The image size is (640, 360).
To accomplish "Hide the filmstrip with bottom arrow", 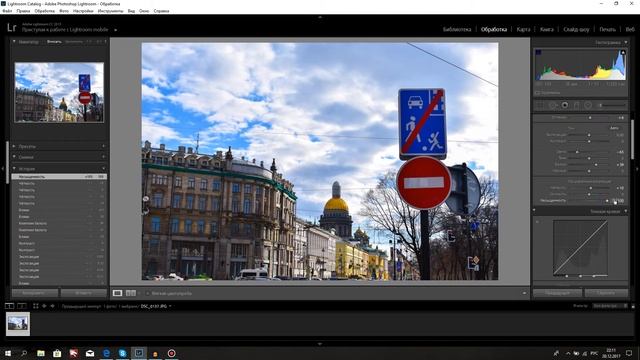I will (320, 344).
